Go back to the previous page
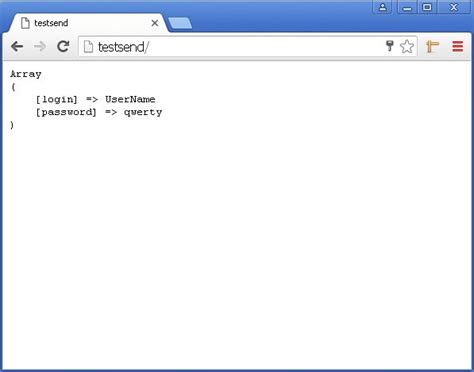Screen dimensions: 474x372 coord(17,46)
